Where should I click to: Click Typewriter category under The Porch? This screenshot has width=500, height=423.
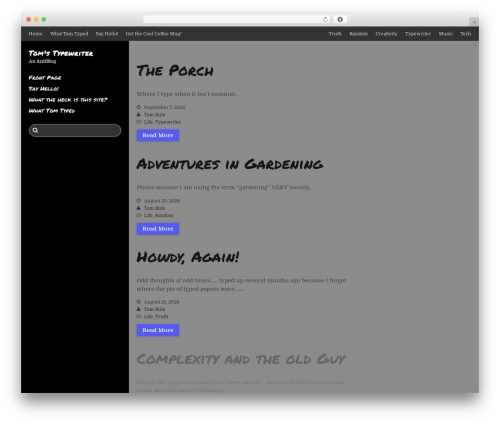tap(168, 122)
